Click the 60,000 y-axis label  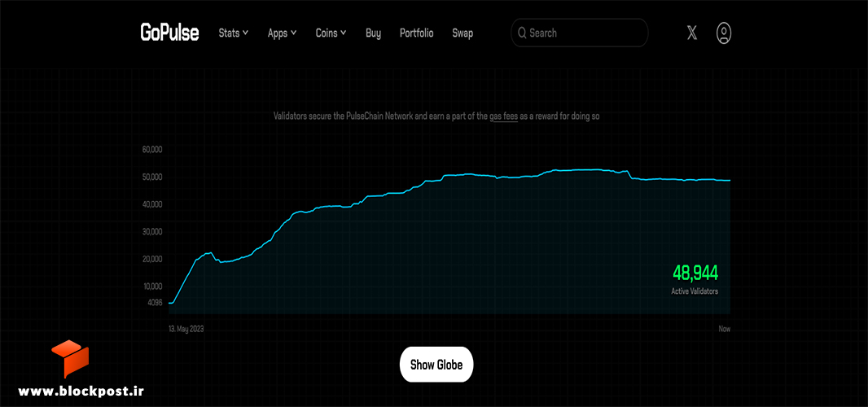(x=152, y=150)
